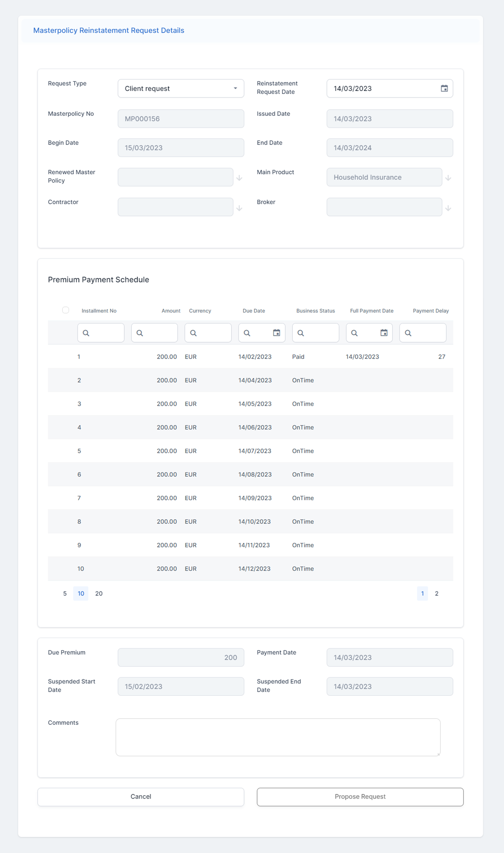Toggle the select-all checkbox in the table header

tap(66, 310)
